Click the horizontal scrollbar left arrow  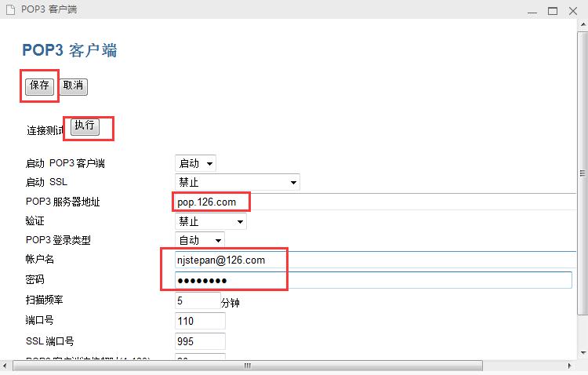point(5,366)
